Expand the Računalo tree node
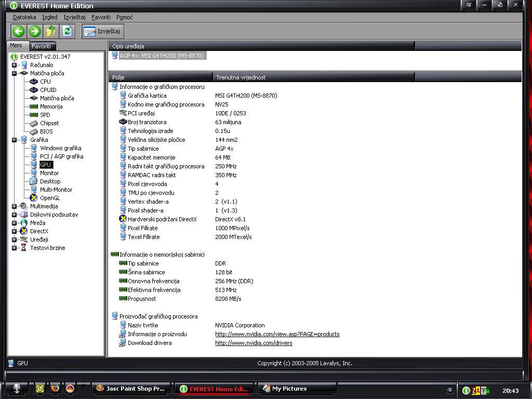This screenshot has width=532, height=399. (x=14, y=65)
